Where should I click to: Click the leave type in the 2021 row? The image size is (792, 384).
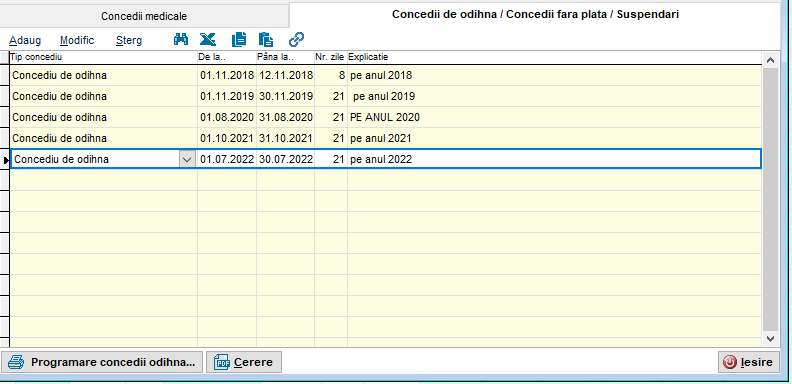(x=59, y=138)
